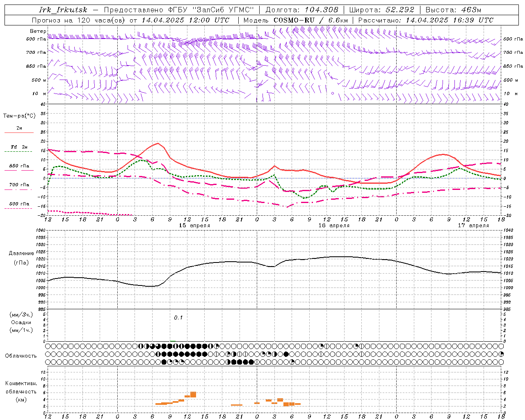Image resolution: width=525 pixels, height=420 pixels.
Task: Click the Широта: 52.292 value
Action: click(382, 10)
